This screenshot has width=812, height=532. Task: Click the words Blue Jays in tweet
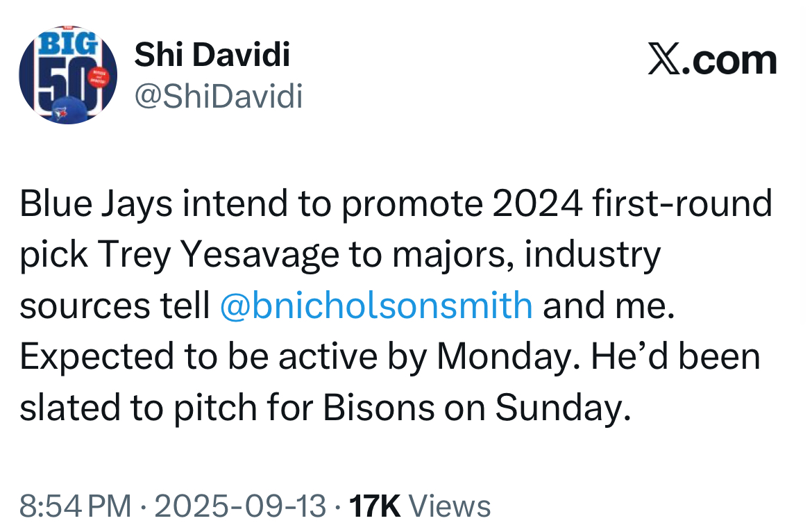tap(96, 203)
